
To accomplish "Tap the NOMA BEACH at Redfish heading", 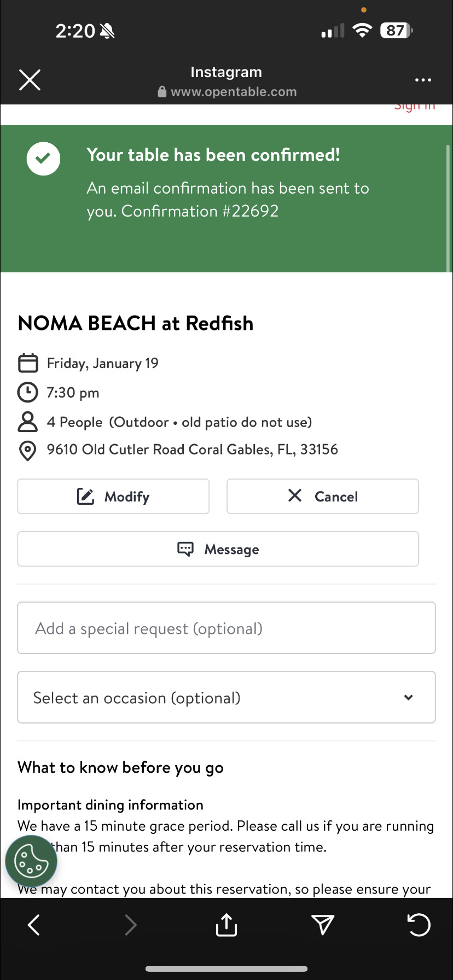I will 136,323.
